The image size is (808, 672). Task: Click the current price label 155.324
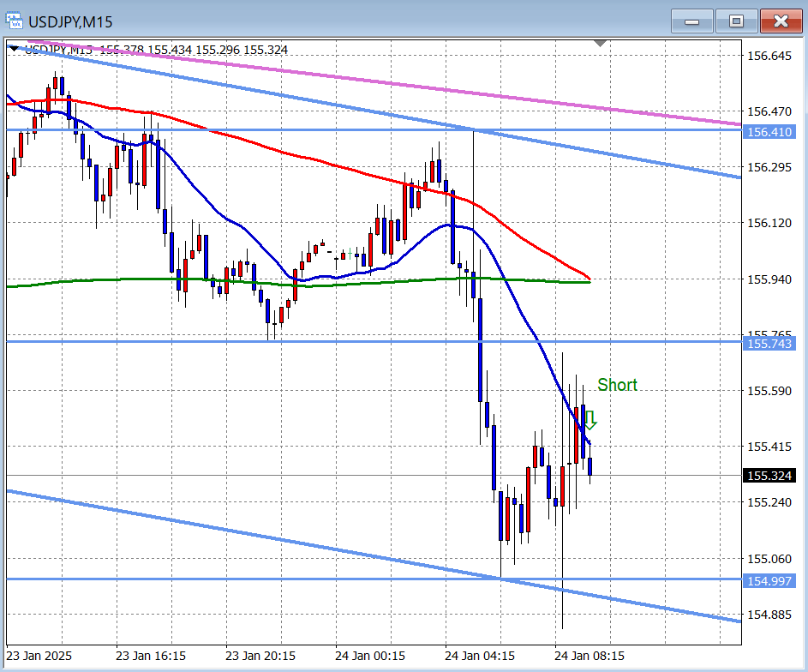pos(769,476)
